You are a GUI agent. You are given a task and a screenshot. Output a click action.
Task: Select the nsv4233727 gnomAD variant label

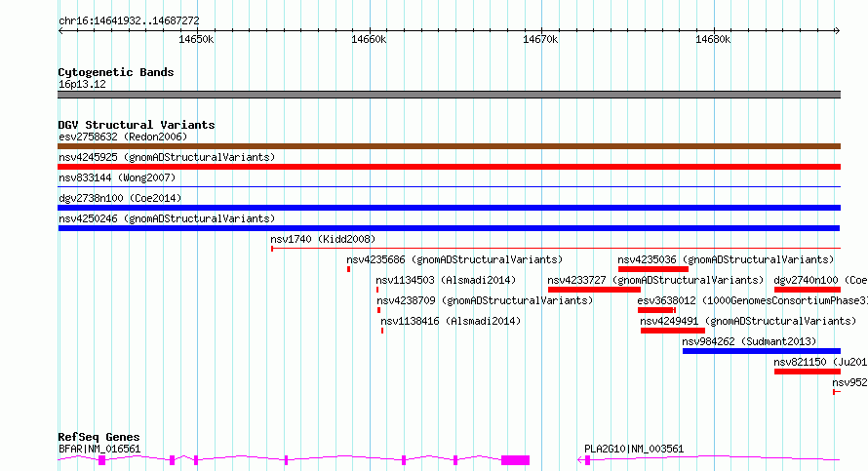(x=655, y=280)
